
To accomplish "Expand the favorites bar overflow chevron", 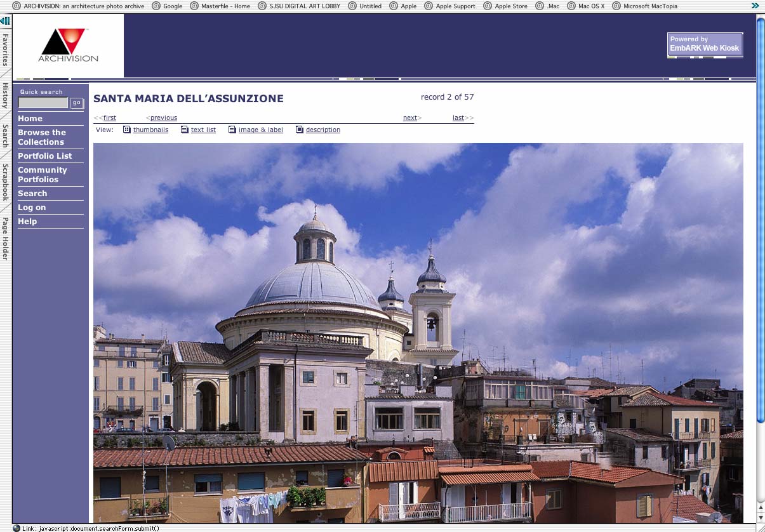I will [x=755, y=6].
